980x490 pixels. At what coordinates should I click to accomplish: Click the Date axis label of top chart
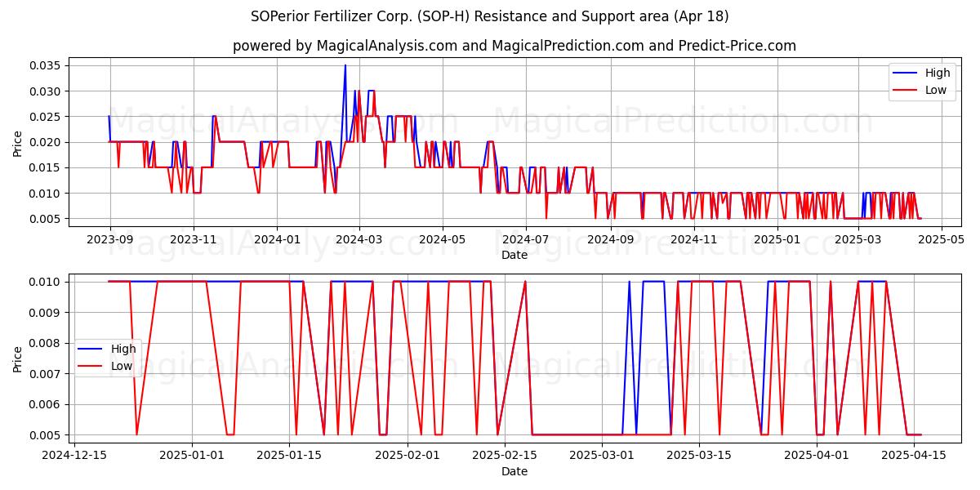pos(514,255)
